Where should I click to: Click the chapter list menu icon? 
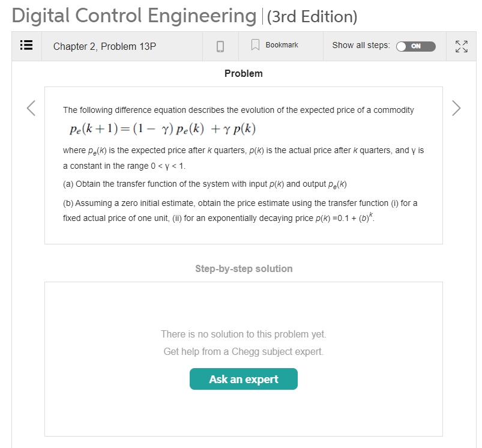pos(26,46)
